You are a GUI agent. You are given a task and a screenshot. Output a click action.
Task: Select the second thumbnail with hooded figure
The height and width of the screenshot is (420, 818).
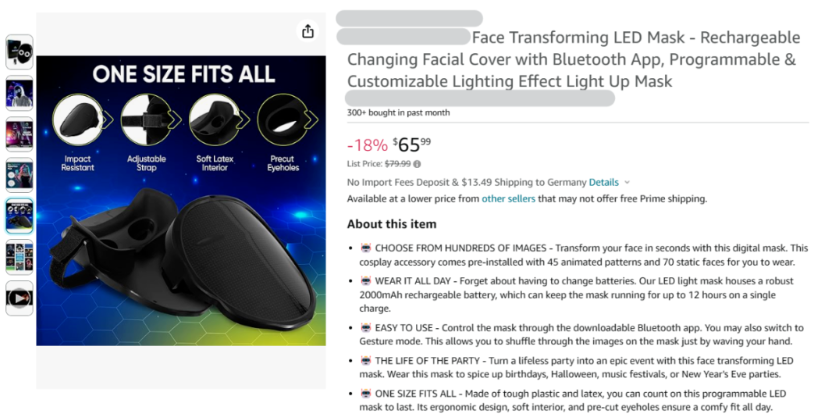click(x=19, y=93)
